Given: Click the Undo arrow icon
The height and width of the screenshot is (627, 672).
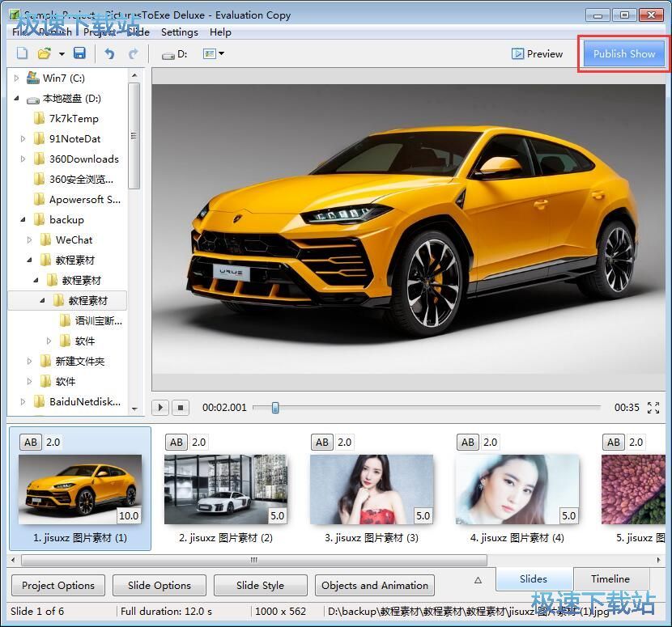Looking at the screenshot, I should pyautogui.click(x=109, y=53).
